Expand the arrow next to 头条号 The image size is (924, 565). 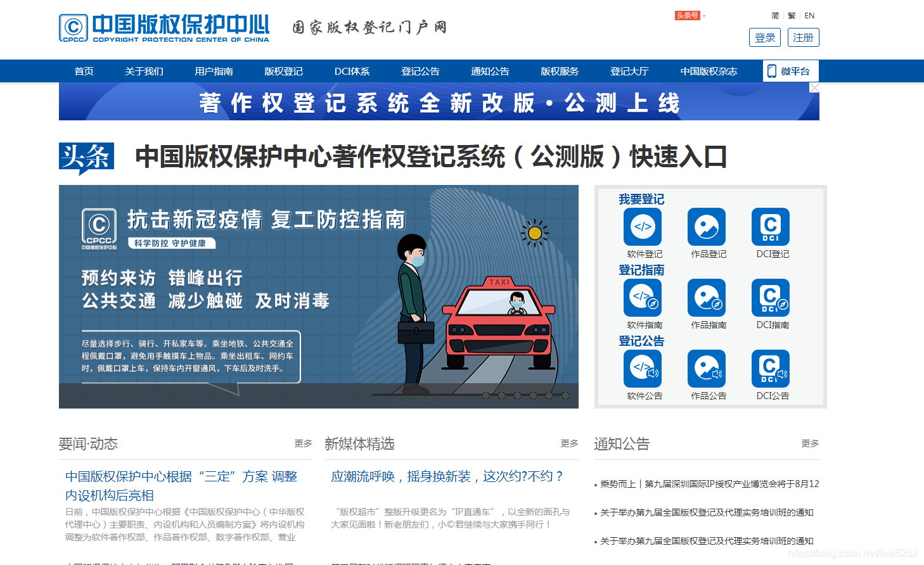(704, 16)
